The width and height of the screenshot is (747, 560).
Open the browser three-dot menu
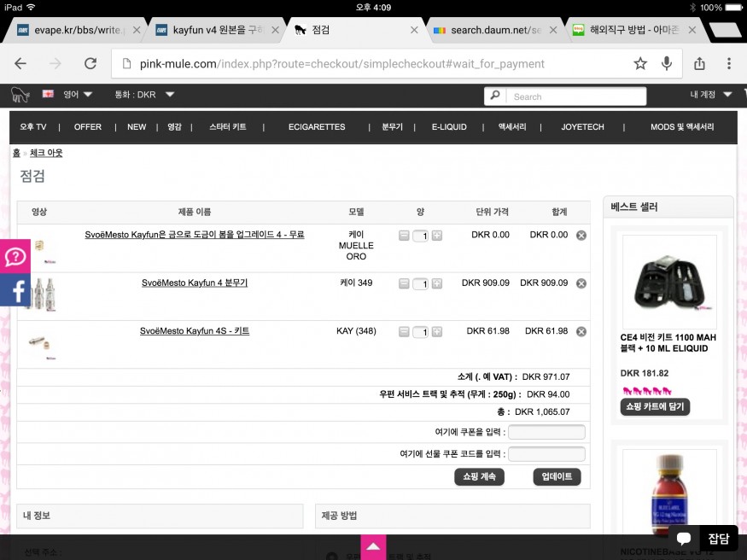click(728, 64)
